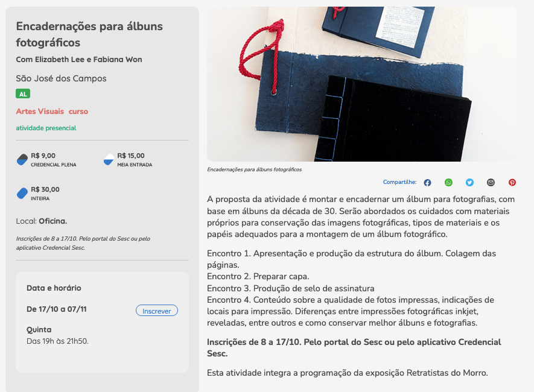Share the event via WhatsApp

pyautogui.click(x=448, y=182)
